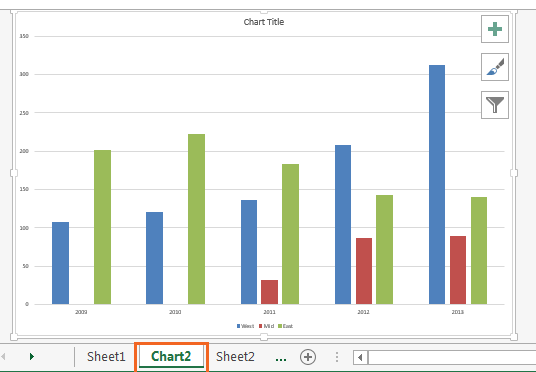Image resolution: width=536 pixels, height=372 pixels.
Task: Open the Chart Filters funnel button
Action: pos(495,105)
